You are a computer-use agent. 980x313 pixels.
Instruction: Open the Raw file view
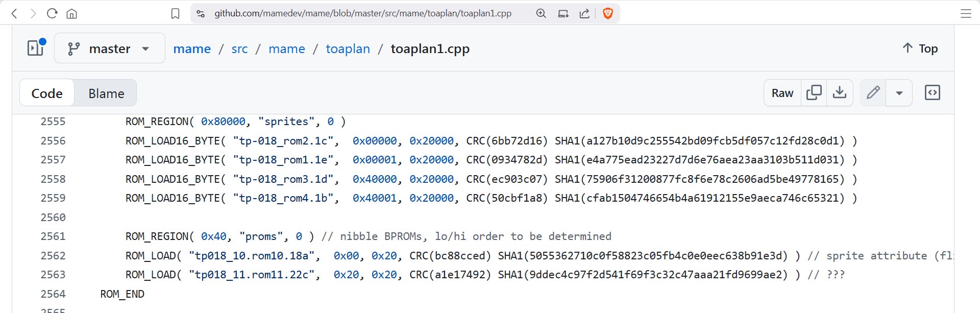(782, 93)
